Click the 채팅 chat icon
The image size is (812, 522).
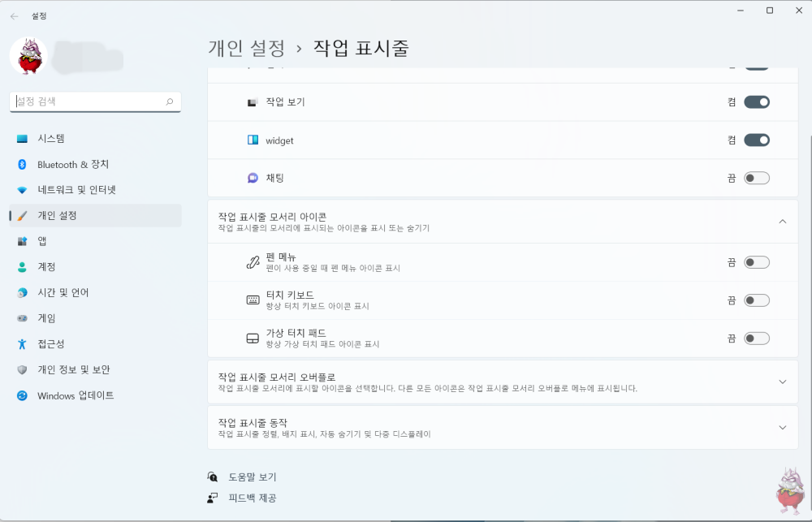(253, 178)
